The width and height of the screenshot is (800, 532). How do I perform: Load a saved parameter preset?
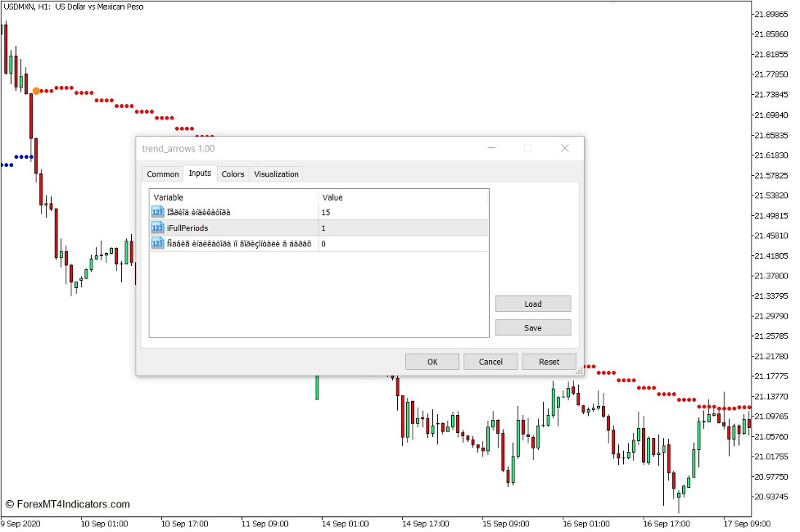[x=532, y=303]
